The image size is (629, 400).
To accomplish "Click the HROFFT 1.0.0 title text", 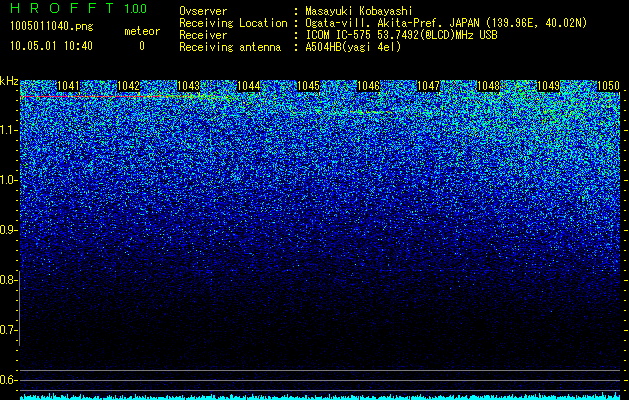I will 78,8.
